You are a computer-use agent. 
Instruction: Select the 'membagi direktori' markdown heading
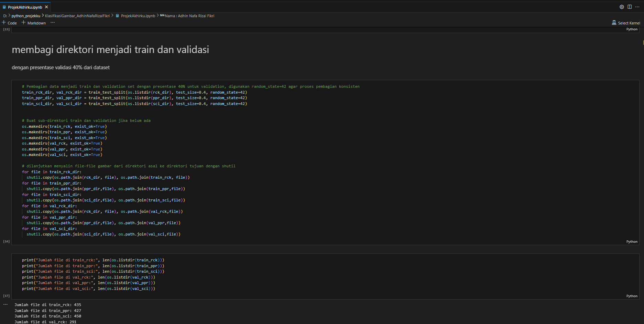110,50
